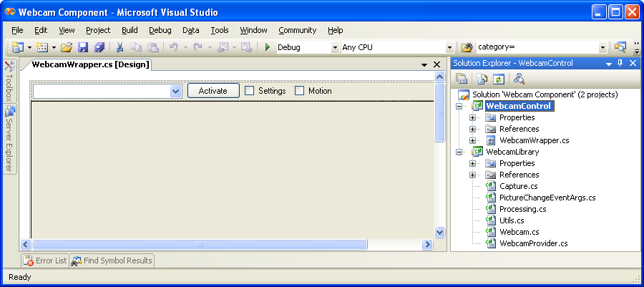This screenshot has height=287, width=644.
Task: Click designer scroll down arrow
Action: pyautogui.click(x=440, y=233)
